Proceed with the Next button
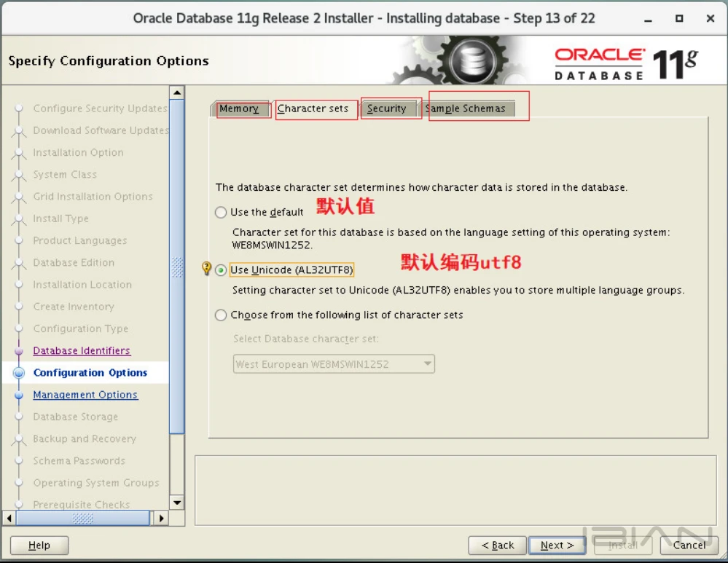 pyautogui.click(x=557, y=546)
